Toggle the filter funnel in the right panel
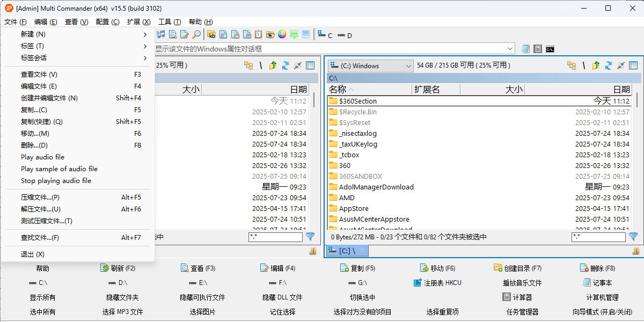Screen dimensions: 644x322 click(633, 237)
